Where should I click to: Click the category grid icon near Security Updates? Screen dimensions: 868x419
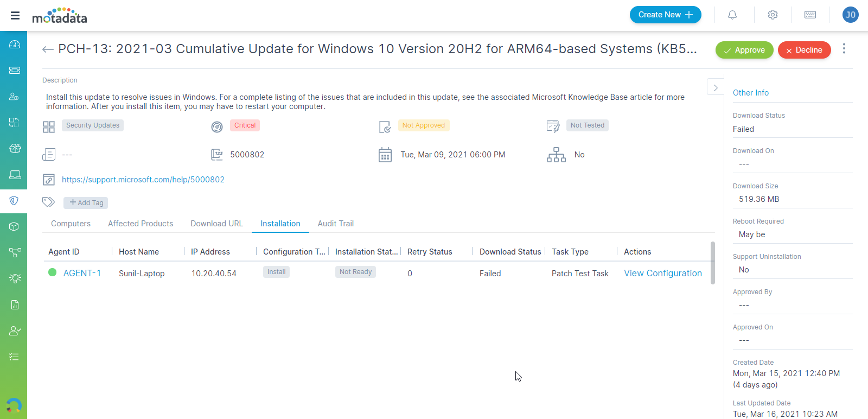click(x=49, y=127)
